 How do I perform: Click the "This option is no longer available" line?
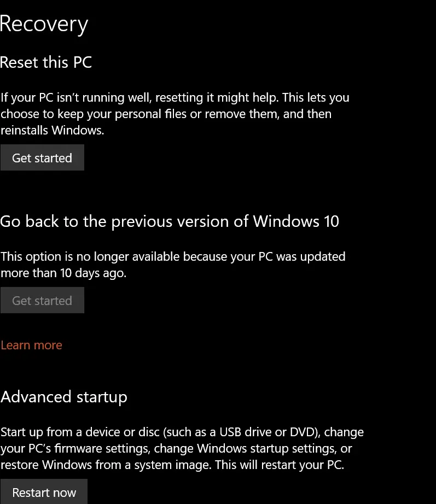tap(173, 256)
